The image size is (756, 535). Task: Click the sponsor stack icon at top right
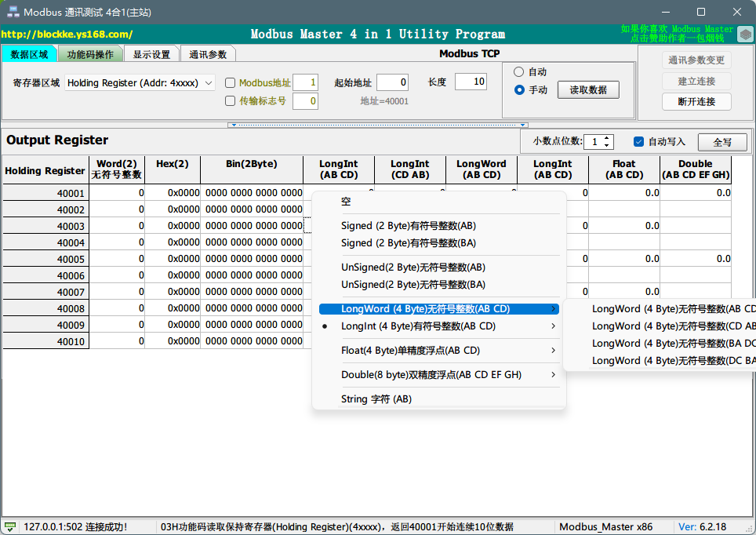click(746, 34)
